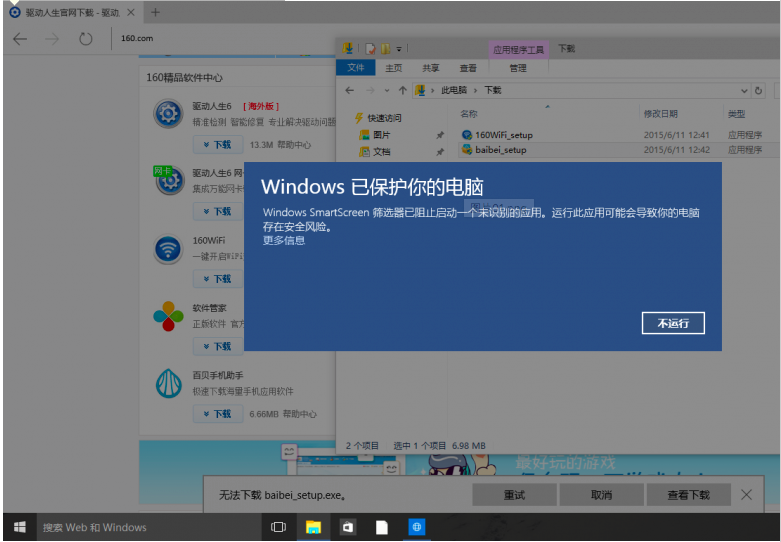The width and height of the screenshot is (781, 542).
Task: Click the 不运行 button in SmartScreen dialog
Action: [x=673, y=323]
